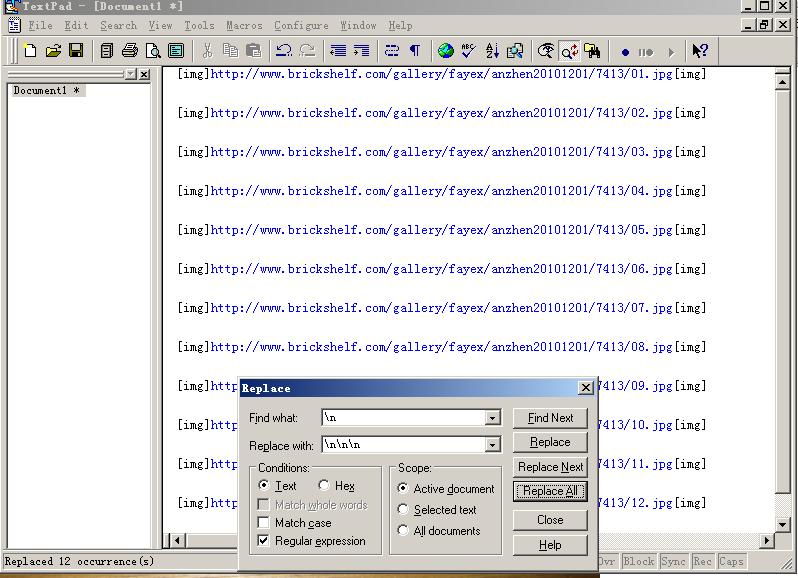Viewport: 798px width, 578px height.
Task: Play back the macro with the arrow icon
Action: click(671, 52)
